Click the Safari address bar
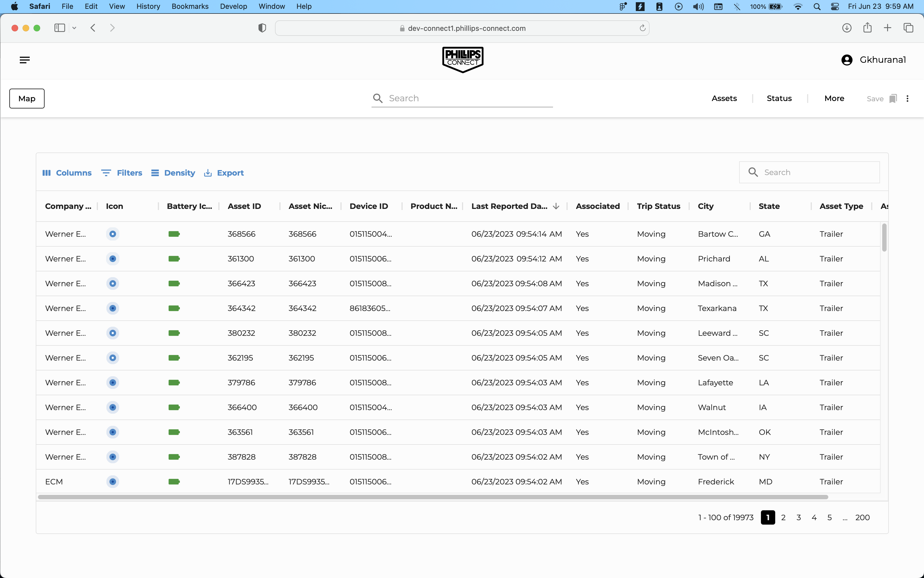Viewport: 924px width, 578px height. pyautogui.click(x=462, y=28)
